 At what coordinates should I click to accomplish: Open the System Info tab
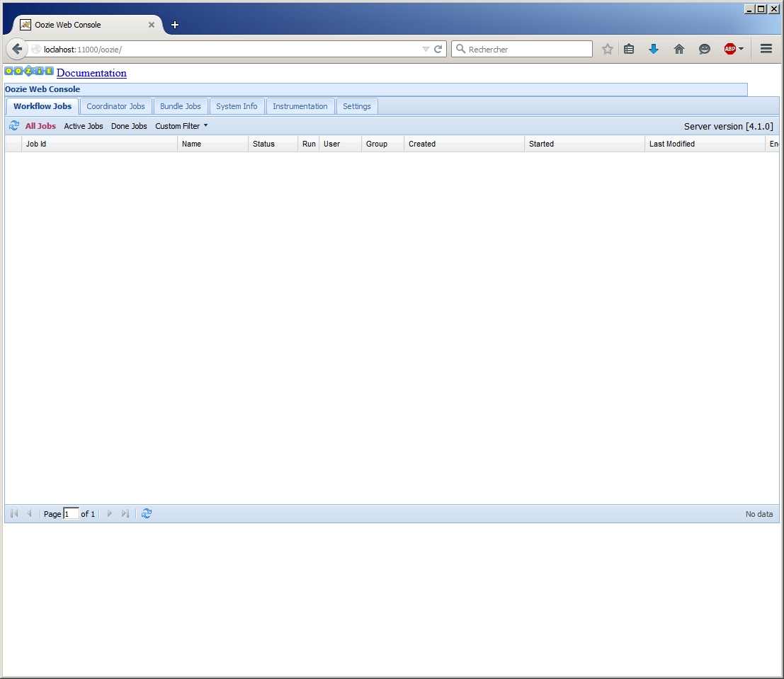[237, 106]
